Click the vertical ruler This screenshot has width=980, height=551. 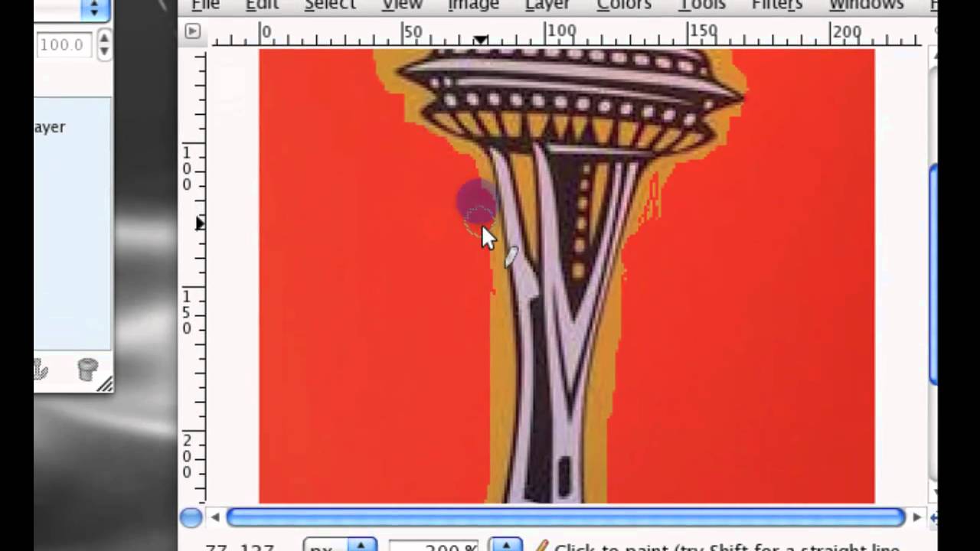tap(194, 275)
